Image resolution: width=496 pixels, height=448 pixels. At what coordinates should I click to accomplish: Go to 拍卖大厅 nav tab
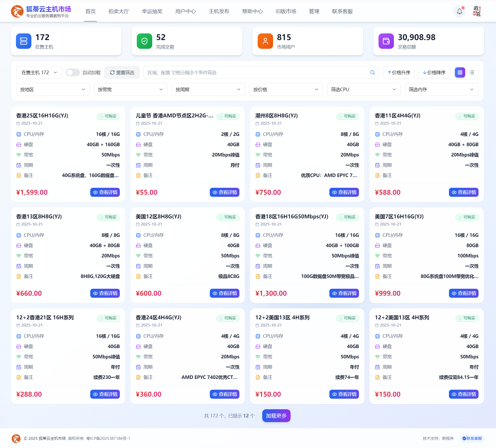[119, 11]
